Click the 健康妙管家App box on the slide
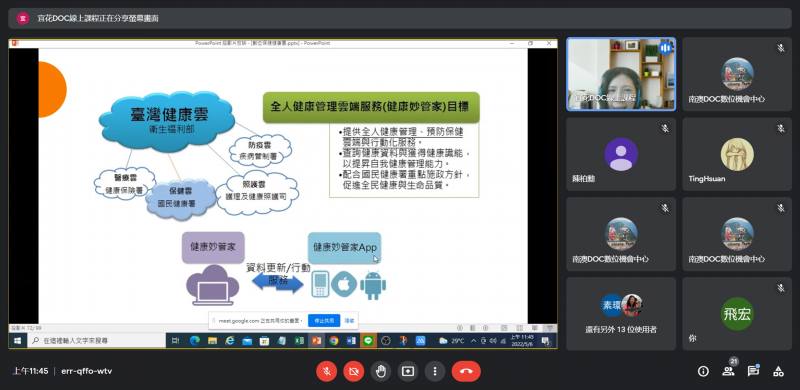Viewport: 800px width, 390px height. click(345, 248)
